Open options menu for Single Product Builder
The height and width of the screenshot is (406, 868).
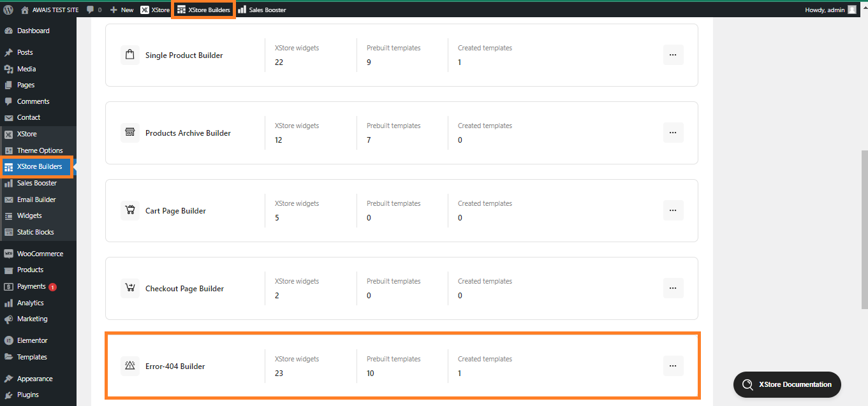pos(673,55)
